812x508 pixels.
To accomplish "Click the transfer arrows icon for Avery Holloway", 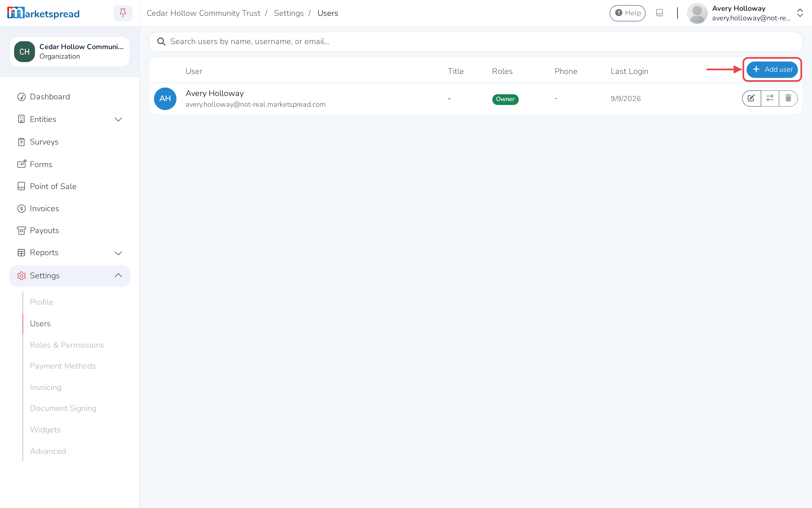I will point(770,98).
